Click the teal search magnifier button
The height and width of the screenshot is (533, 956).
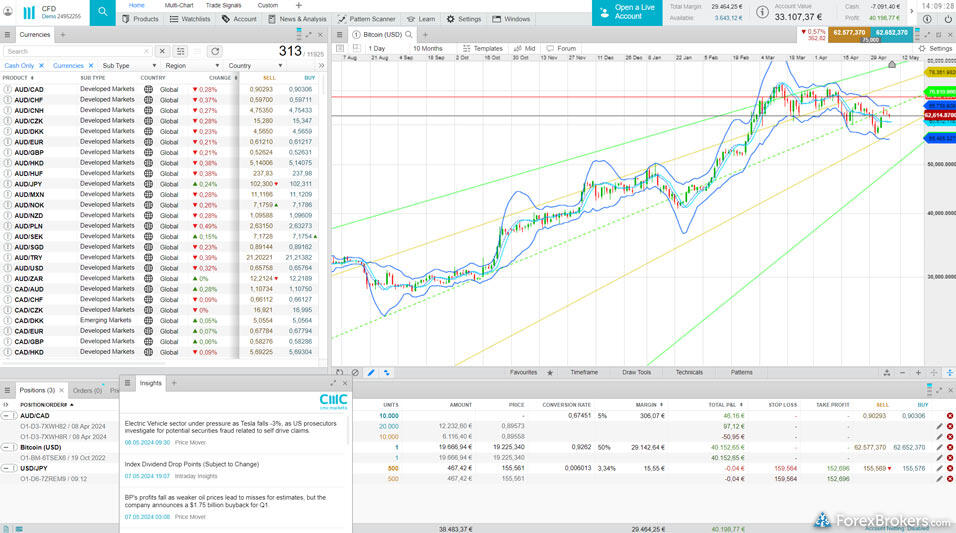104,12
